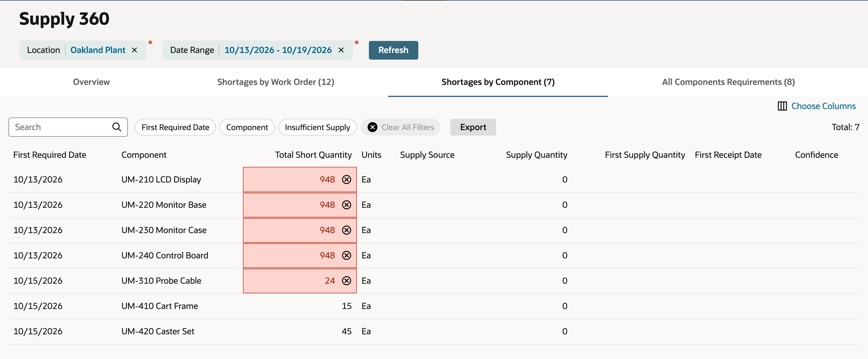Click the Choose Columns icon
868x359 pixels.
click(x=782, y=106)
